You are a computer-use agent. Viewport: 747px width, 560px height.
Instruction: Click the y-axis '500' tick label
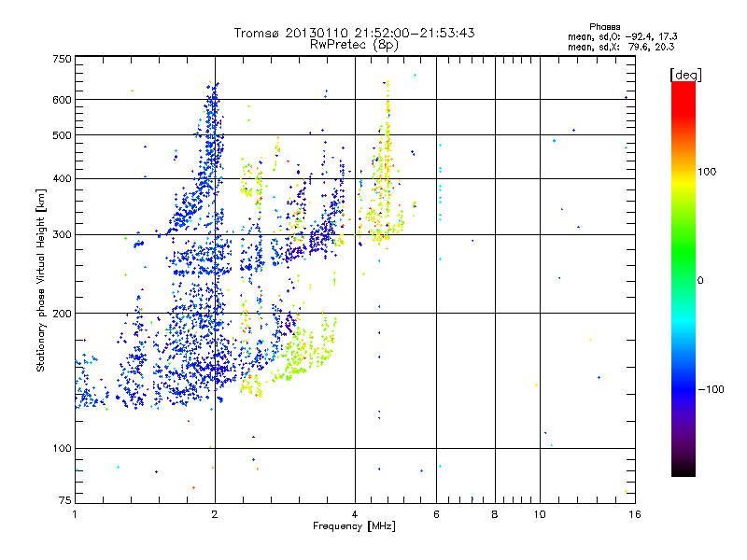click(x=62, y=135)
